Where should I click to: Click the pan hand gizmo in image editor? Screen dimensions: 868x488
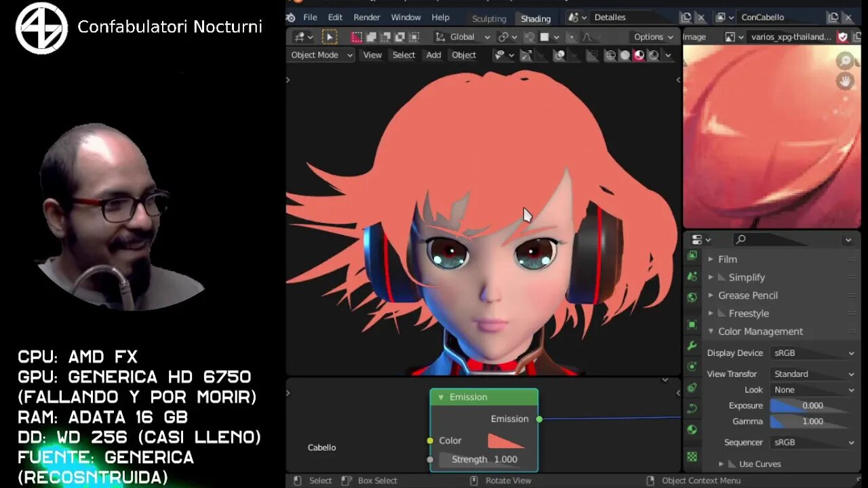(x=845, y=81)
